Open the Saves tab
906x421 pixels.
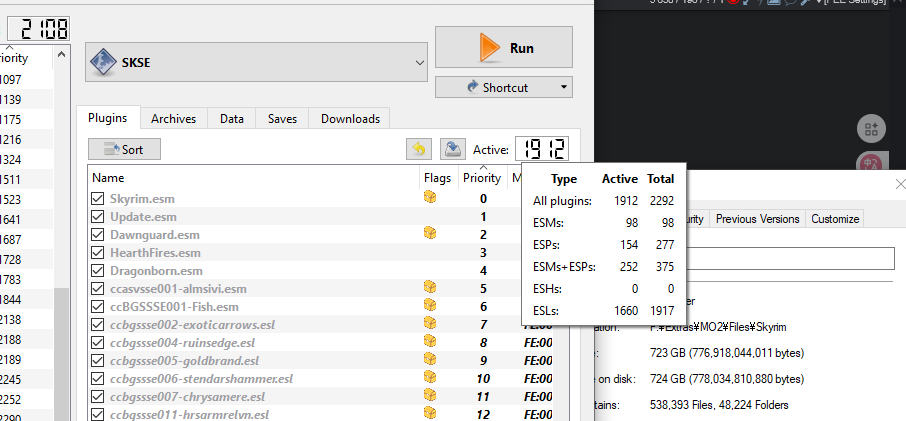pos(282,119)
